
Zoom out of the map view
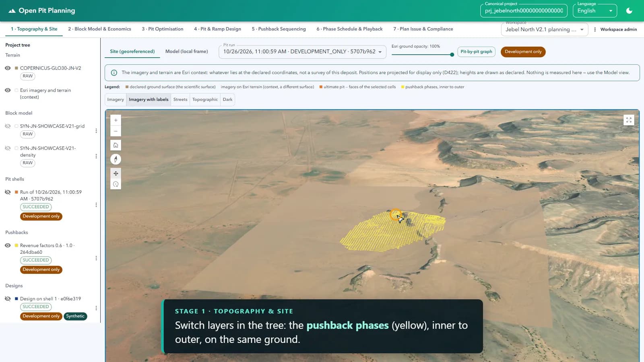tap(116, 131)
